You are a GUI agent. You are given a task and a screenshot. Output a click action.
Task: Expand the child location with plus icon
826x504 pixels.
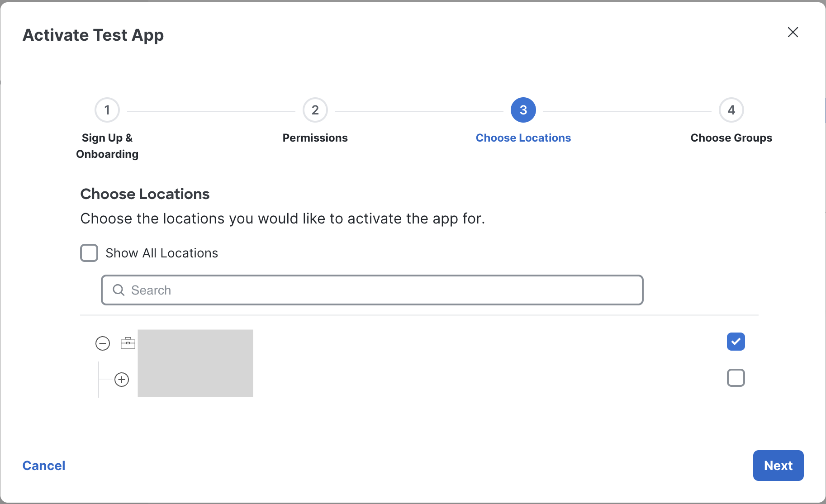(122, 380)
